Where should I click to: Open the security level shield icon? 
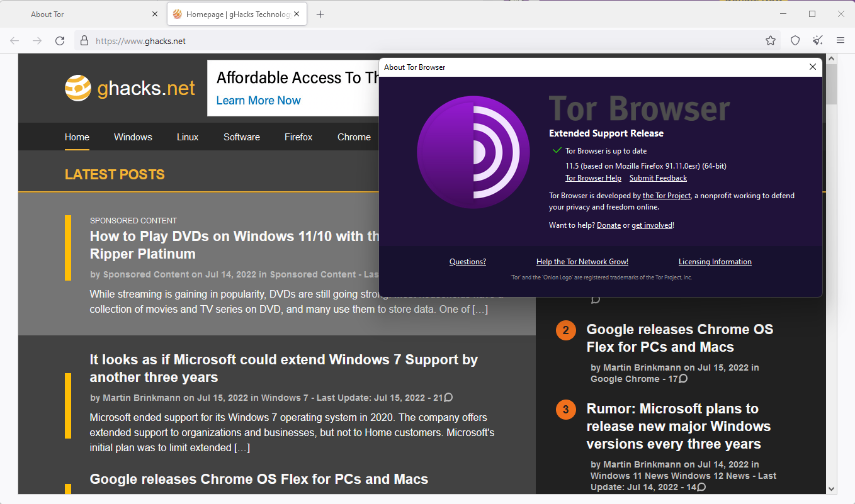(x=795, y=41)
